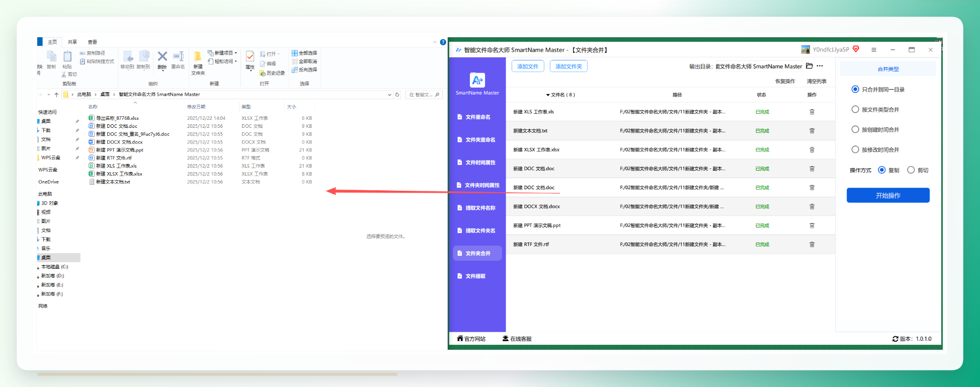This screenshot has height=387, width=980.
Task: Click 历史记录 in Explorer ribbon
Action: 272,73
